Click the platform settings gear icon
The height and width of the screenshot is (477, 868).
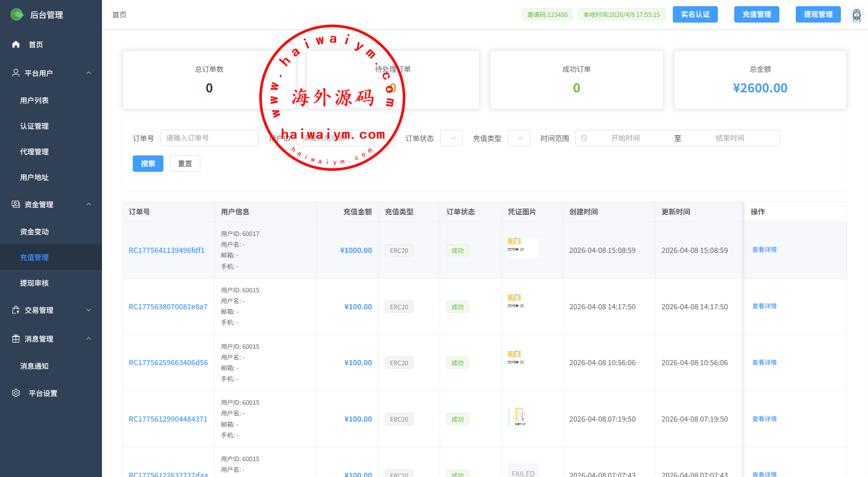click(x=16, y=393)
